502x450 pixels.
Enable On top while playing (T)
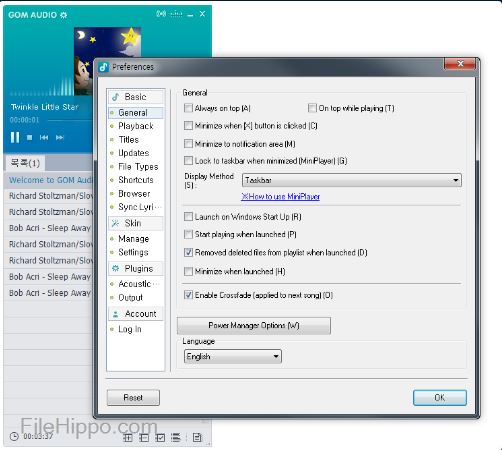[312, 108]
